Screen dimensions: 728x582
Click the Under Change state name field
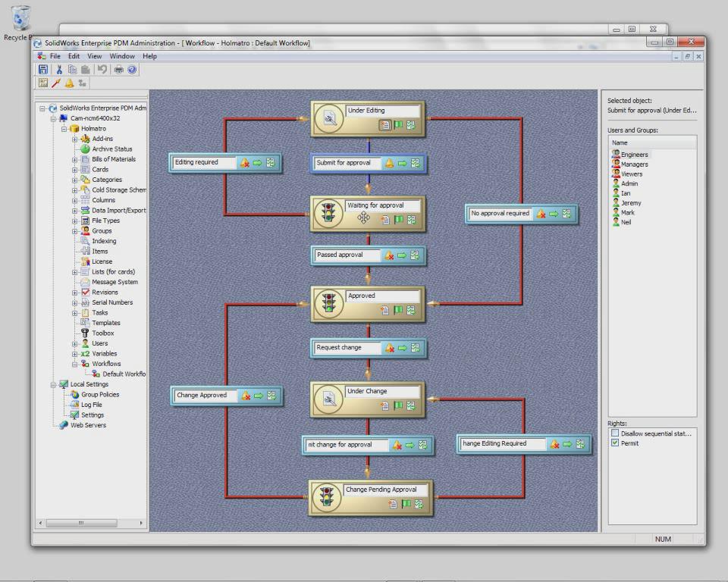pyautogui.click(x=381, y=391)
